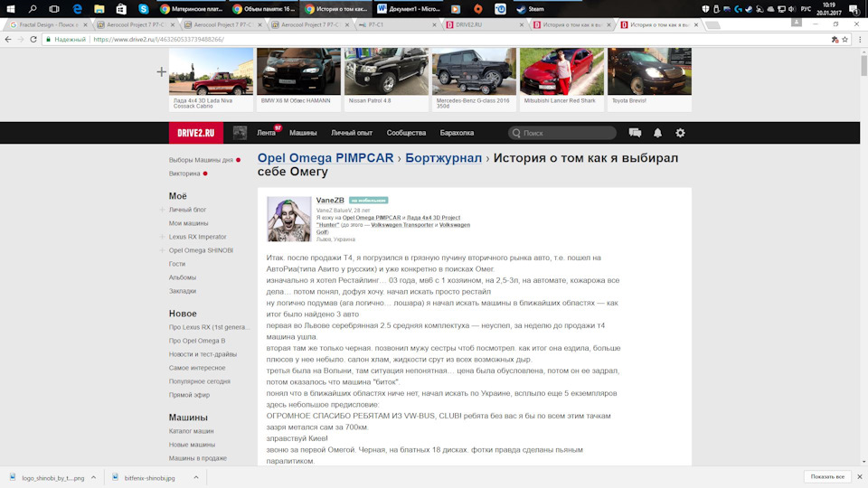This screenshot has width=868, height=488.
Task: Bookmark this page with the star icon
Action: point(845,39)
